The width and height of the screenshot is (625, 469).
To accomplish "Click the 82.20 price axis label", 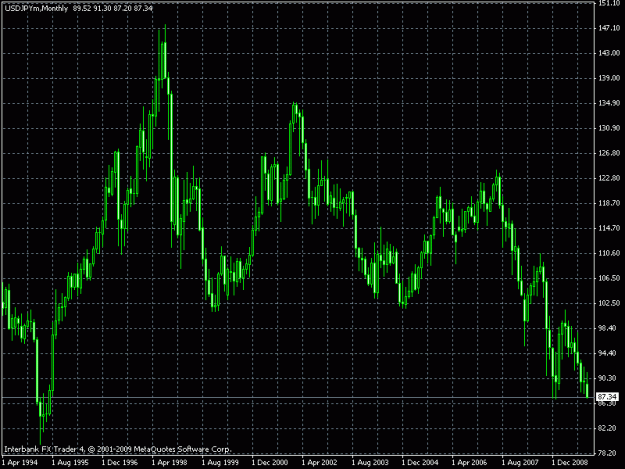I will pos(607,428).
